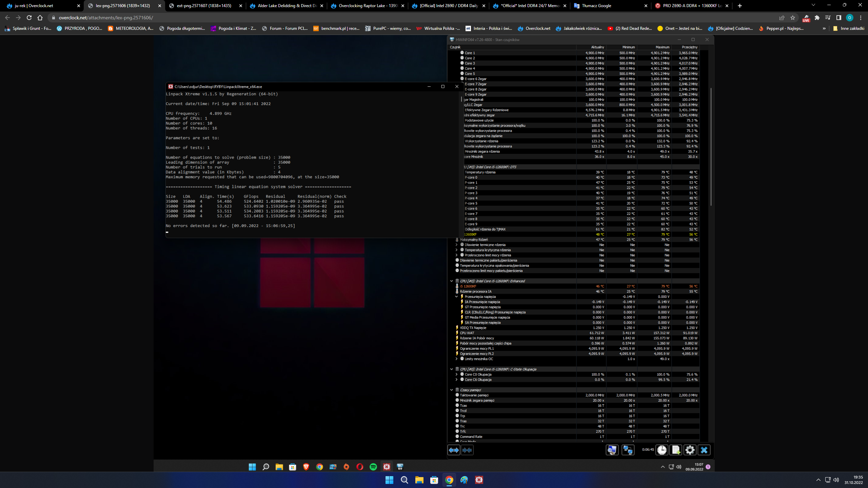Show hidden system tray icons

pyautogui.click(x=818, y=480)
